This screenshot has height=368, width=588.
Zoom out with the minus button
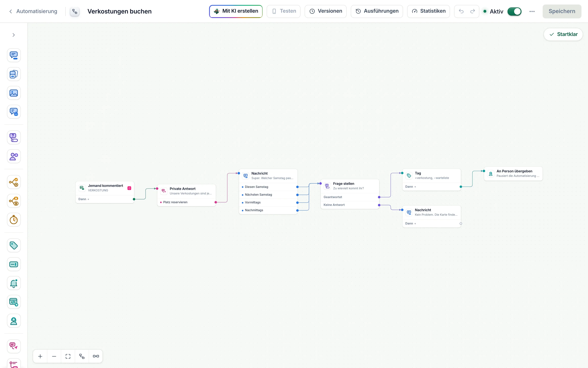coord(54,356)
